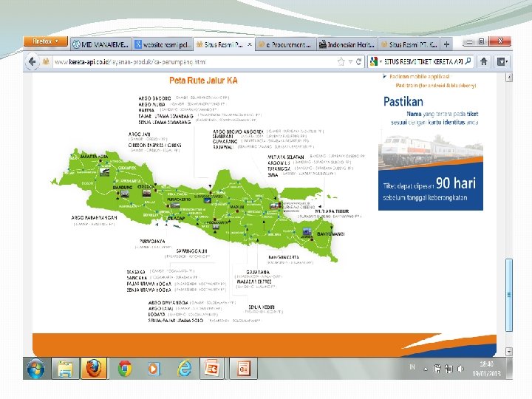This screenshot has height=399, width=532.
Task: Click the MUTIARA SELATAN route label
Action: point(286,157)
